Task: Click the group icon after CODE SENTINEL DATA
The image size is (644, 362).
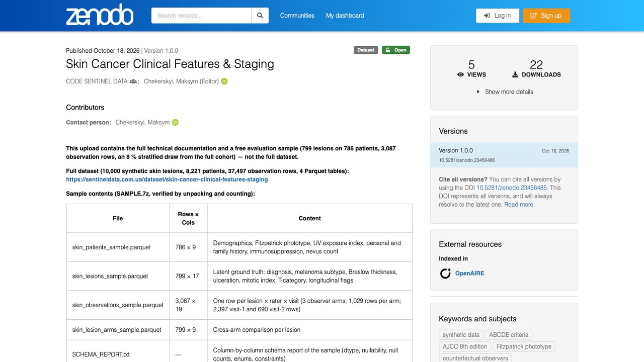Action: tap(133, 81)
